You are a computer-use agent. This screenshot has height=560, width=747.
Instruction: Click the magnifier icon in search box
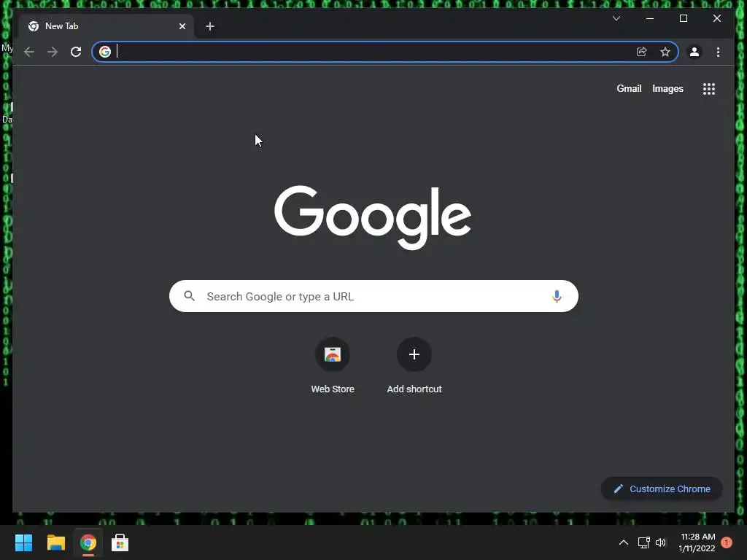coord(190,296)
